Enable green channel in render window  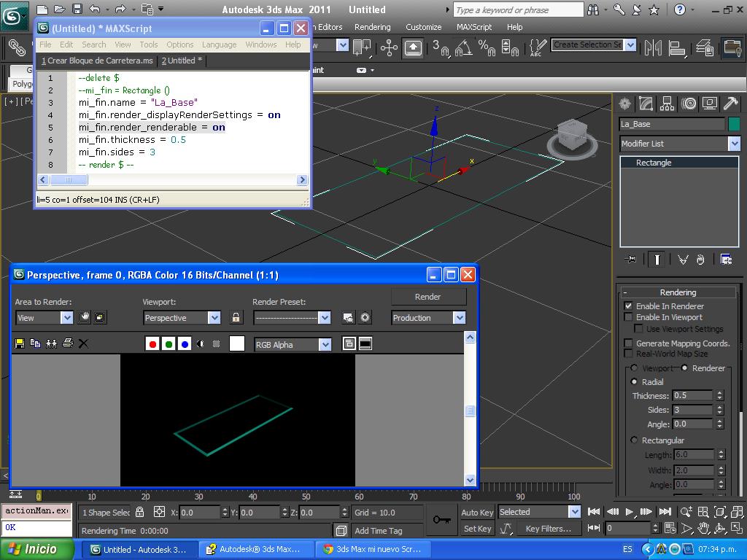click(x=169, y=344)
